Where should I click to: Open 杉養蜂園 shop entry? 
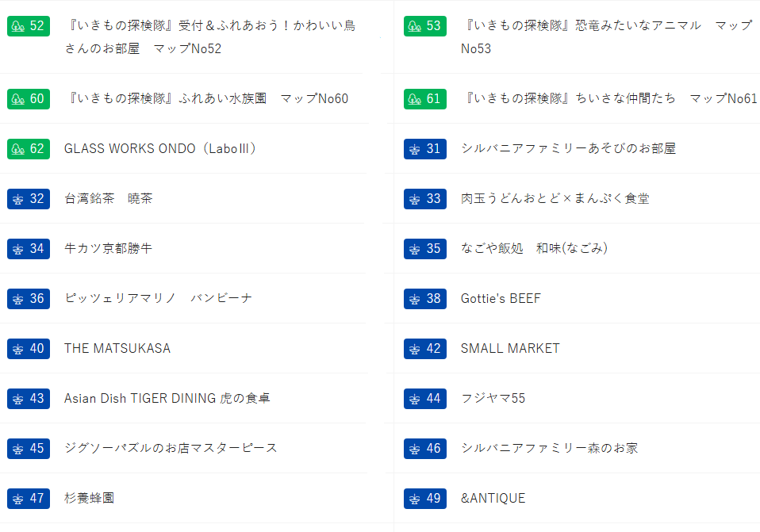coord(89,499)
